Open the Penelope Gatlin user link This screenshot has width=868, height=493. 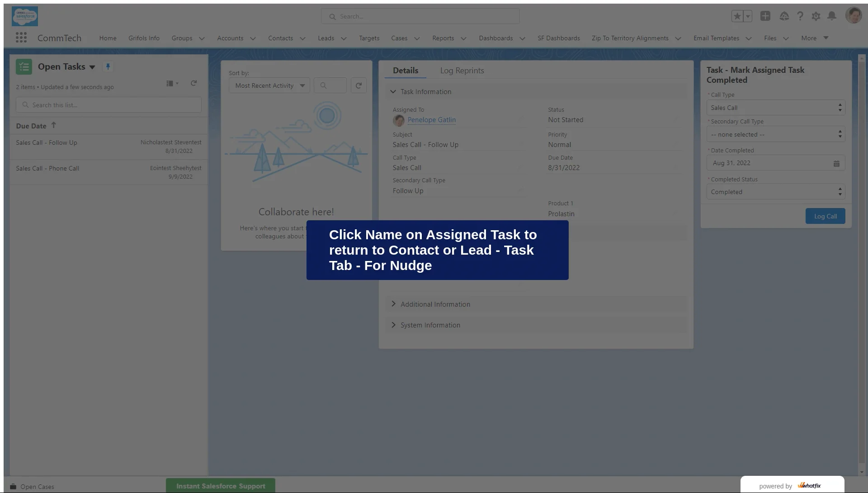[432, 120]
